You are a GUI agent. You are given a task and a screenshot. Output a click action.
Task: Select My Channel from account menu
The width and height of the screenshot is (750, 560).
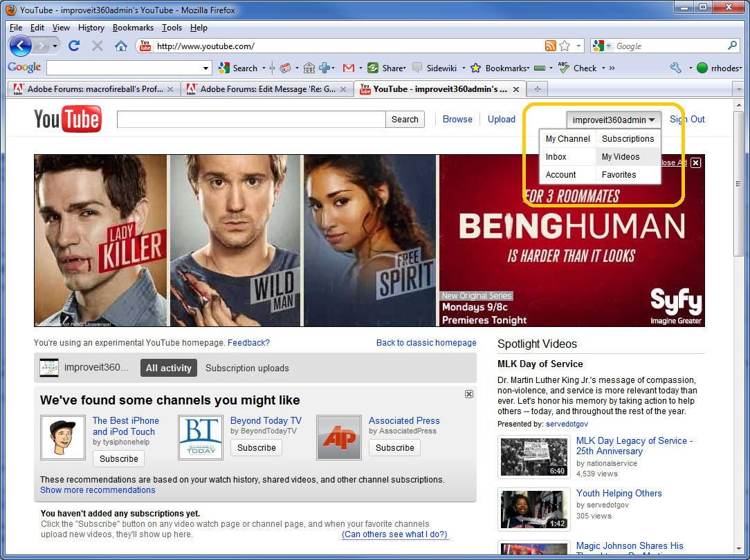coord(568,138)
